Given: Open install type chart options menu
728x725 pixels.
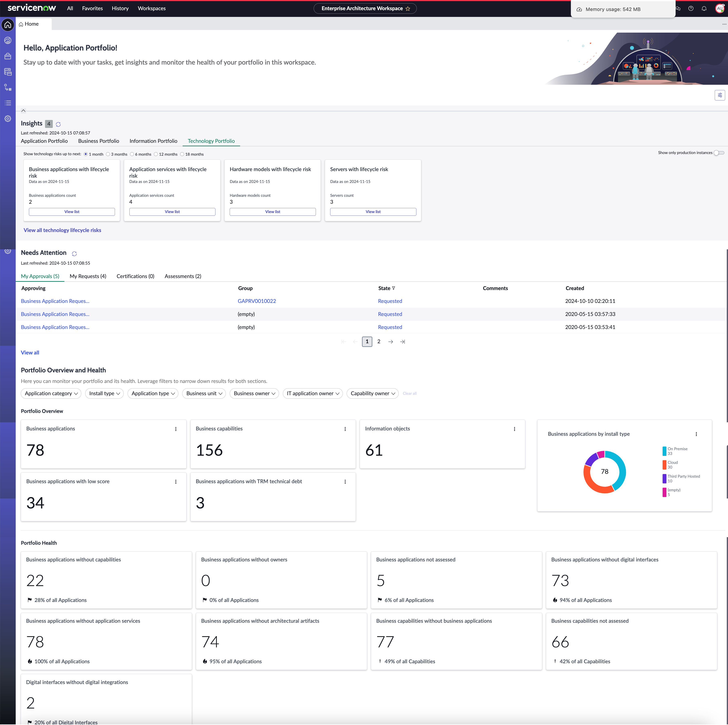Looking at the screenshot, I should click(696, 434).
